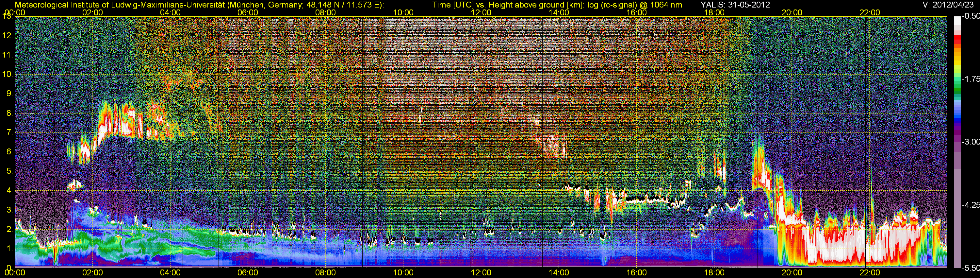
Task: Select the -5.50 color scale value
Action: tap(971, 268)
